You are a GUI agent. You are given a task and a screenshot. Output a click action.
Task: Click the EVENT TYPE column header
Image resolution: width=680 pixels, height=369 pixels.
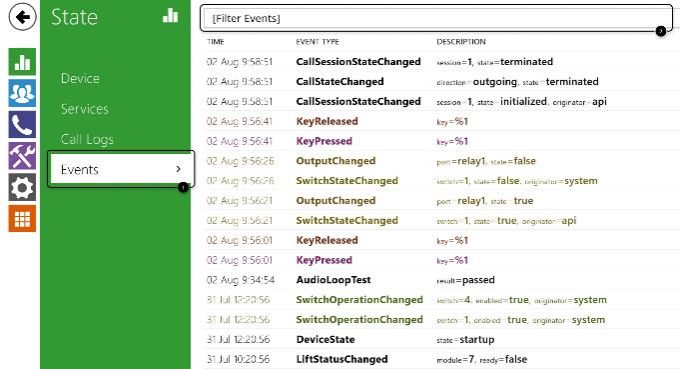coord(317,42)
